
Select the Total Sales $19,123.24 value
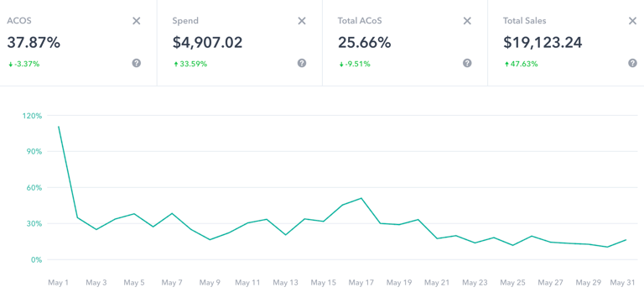click(x=543, y=42)
